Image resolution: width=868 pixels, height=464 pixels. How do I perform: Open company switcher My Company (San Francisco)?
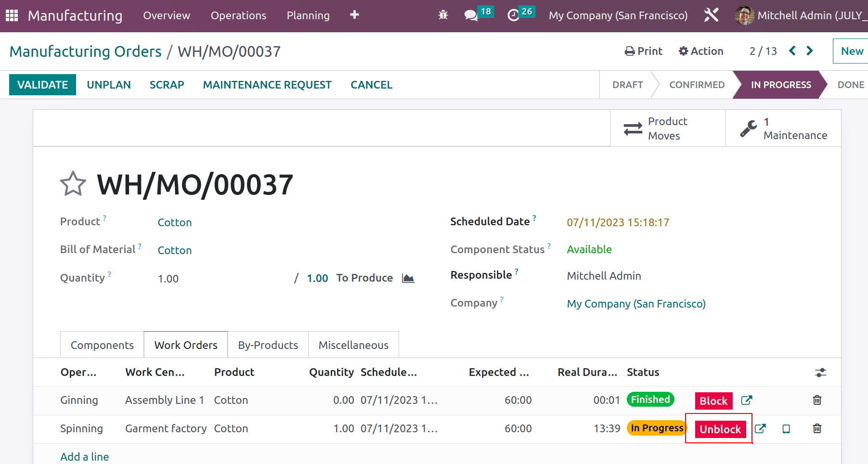tap(618, 15)
